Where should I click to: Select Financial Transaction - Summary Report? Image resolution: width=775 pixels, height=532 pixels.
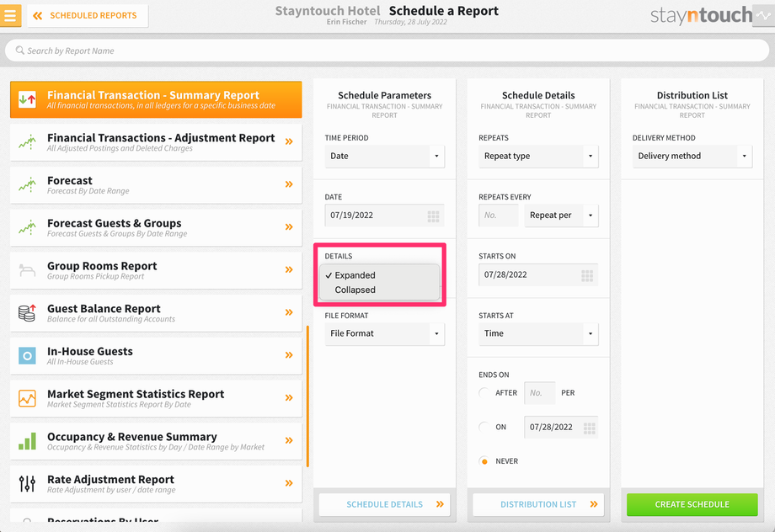(x=156, y=99)
